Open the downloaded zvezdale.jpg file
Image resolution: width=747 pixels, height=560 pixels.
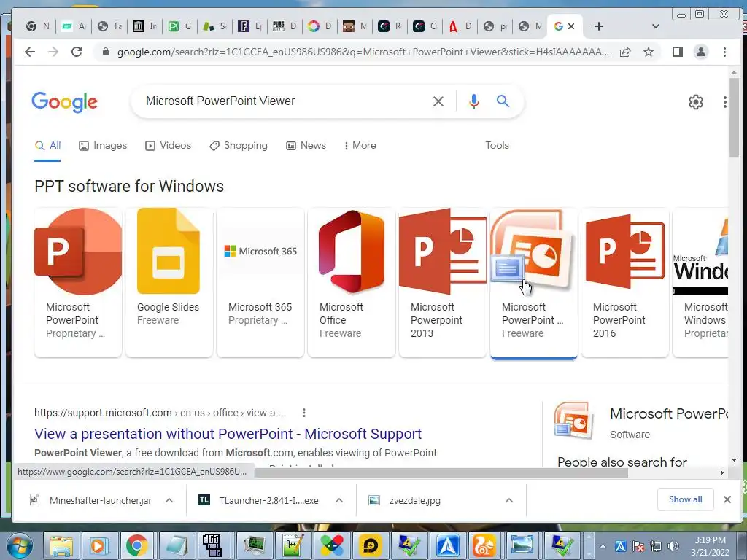414,500
